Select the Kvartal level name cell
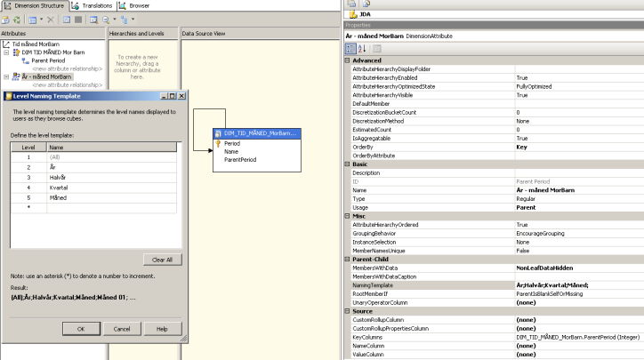Screen dimensions: 644x360 [x=112, y=188]
